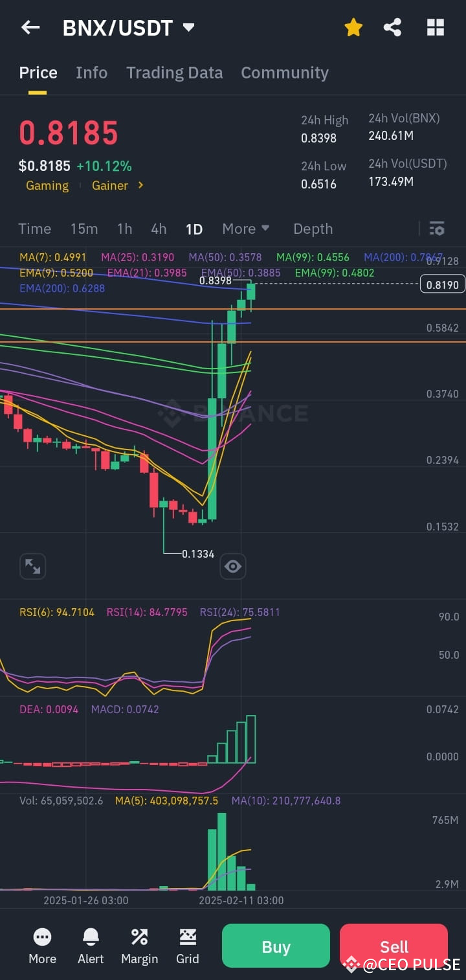Expand the More intervals dropdown

246,229
